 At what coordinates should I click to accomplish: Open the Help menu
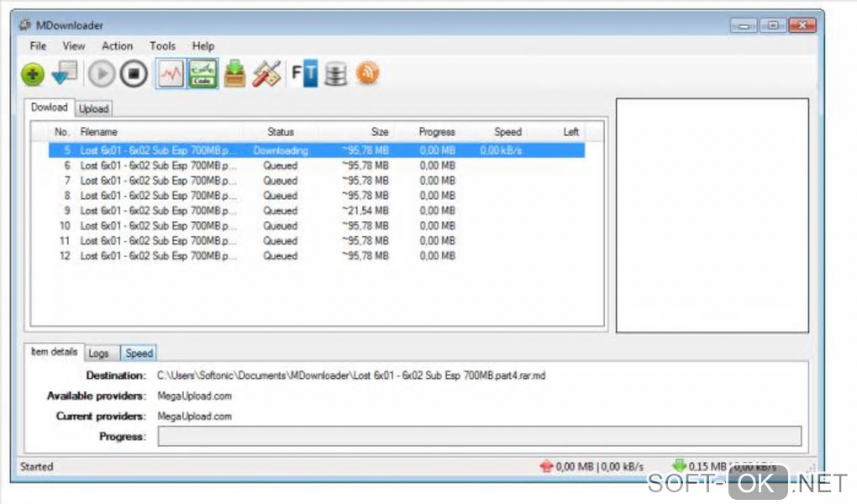pos(202,46)
